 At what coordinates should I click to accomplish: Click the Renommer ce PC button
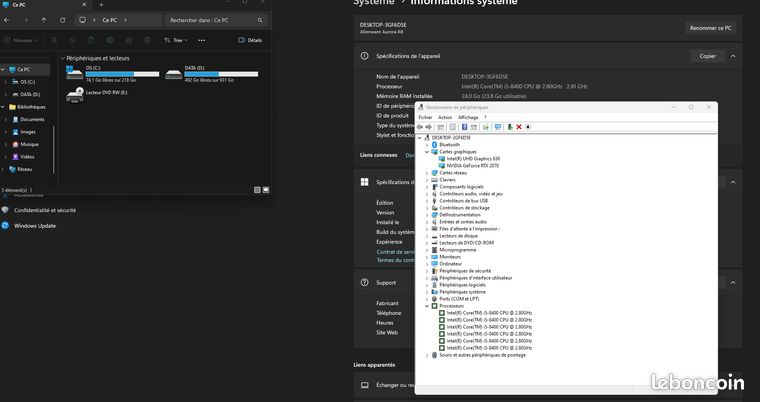point(711,28)
